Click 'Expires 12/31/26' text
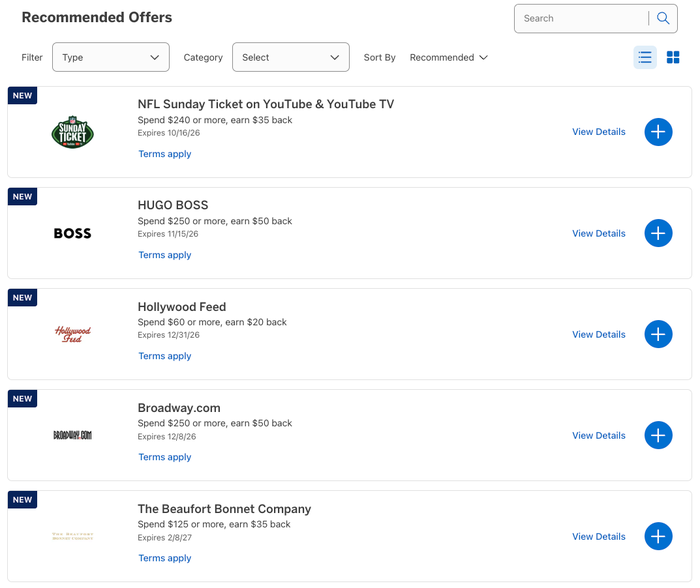 [168, 335]
